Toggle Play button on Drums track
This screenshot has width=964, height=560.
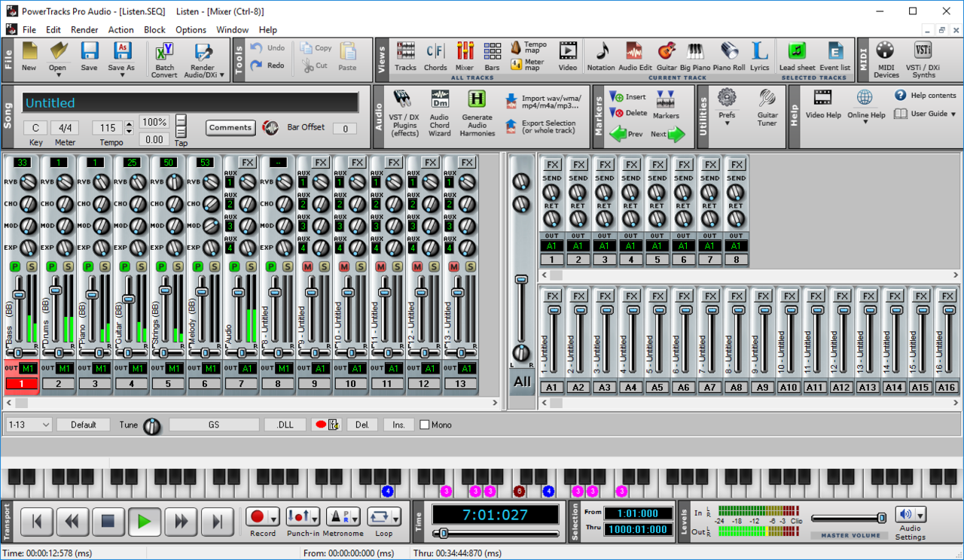coord(52,266)
